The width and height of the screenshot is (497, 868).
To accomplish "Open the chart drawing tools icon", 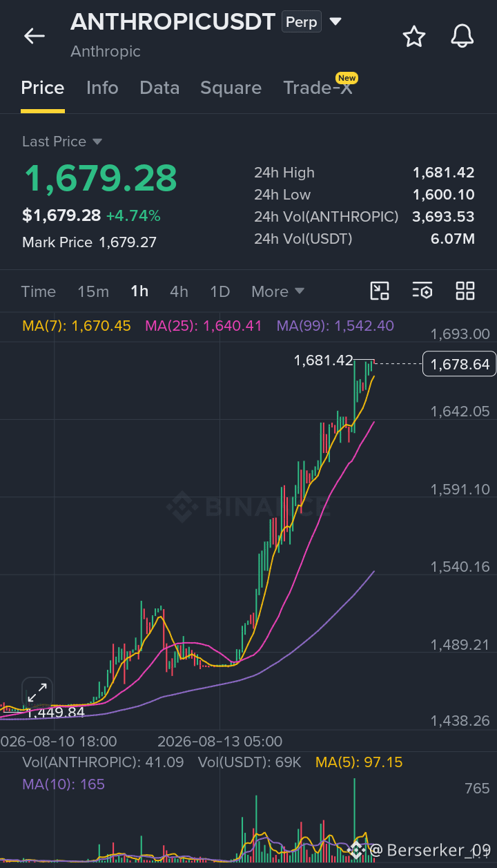I will point(380,291).
